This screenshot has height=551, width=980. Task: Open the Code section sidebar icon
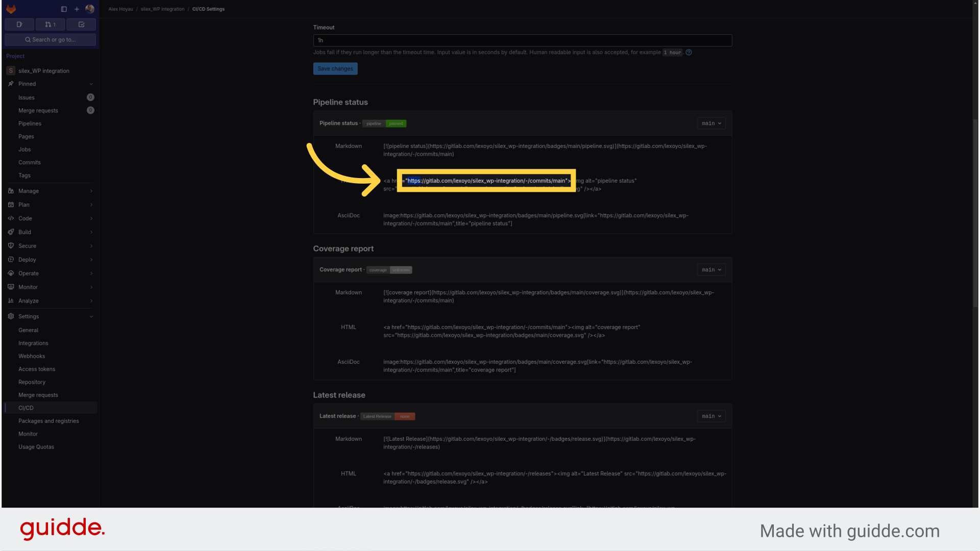click(11, 219)
